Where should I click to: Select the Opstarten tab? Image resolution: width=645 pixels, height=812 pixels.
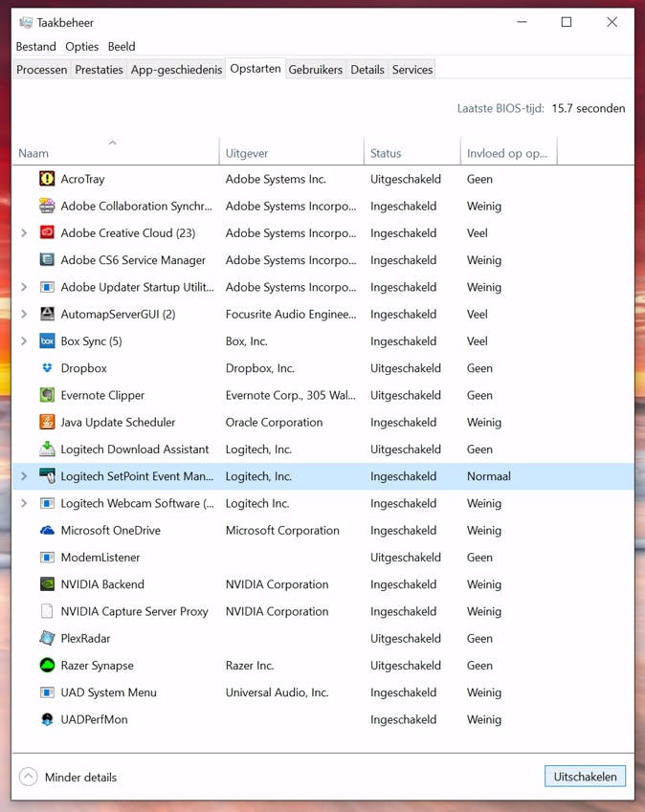tap(256, 69)
